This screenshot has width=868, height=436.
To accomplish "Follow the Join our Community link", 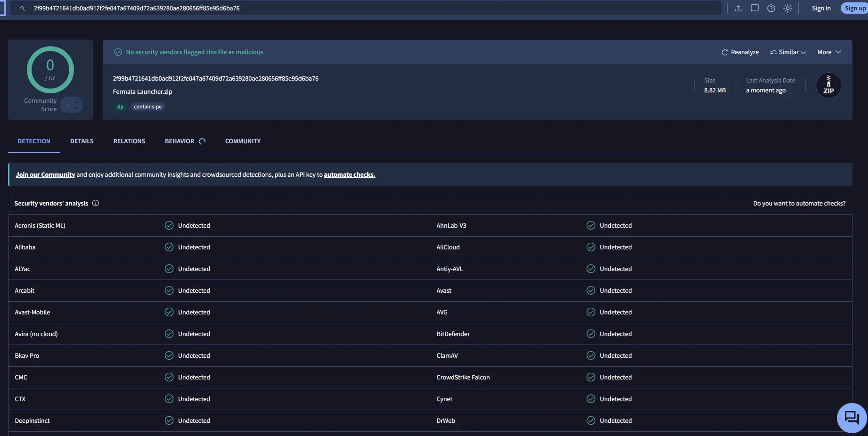I will (x=45, y=175).
